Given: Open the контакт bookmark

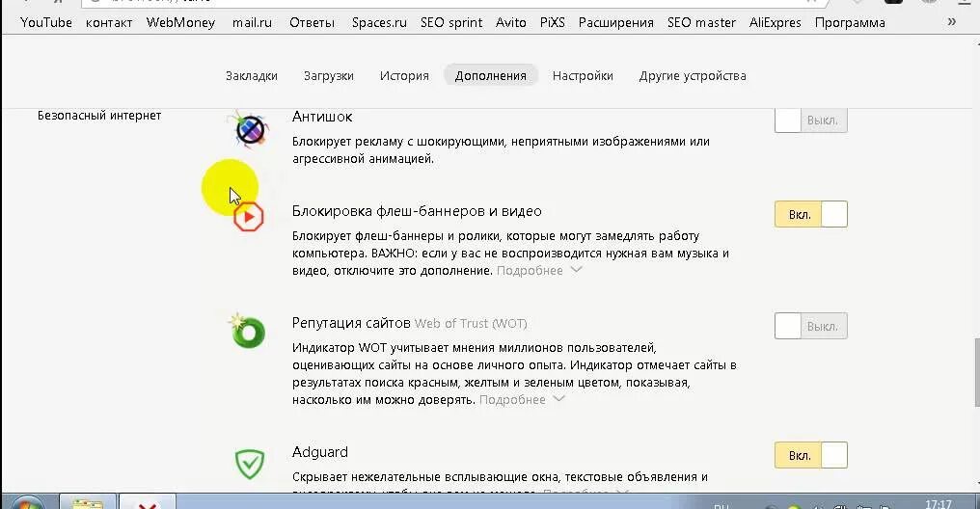Looking at the screenshot, I should (109, 22).
